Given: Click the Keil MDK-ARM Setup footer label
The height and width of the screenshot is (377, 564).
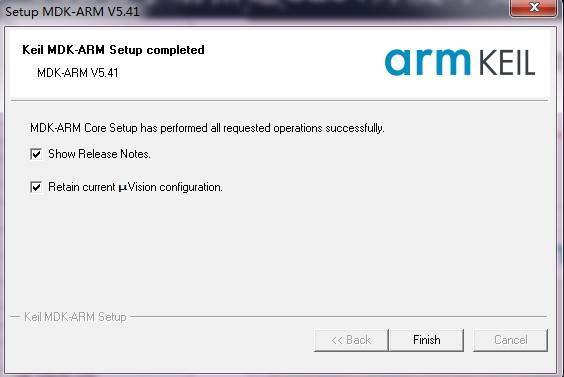Looking at the screenshot, I should (x=75, y=317).
